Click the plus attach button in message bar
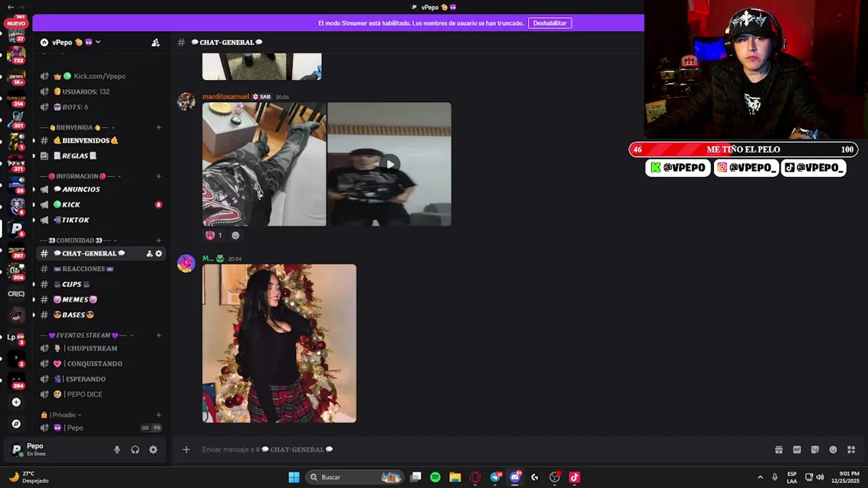 [186, 449]
